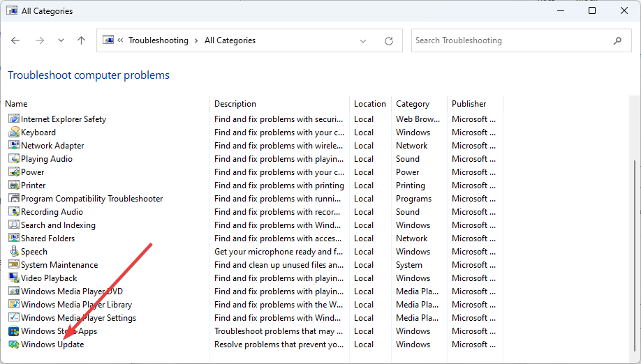Maximize the All Categories window

coord(592,10)
